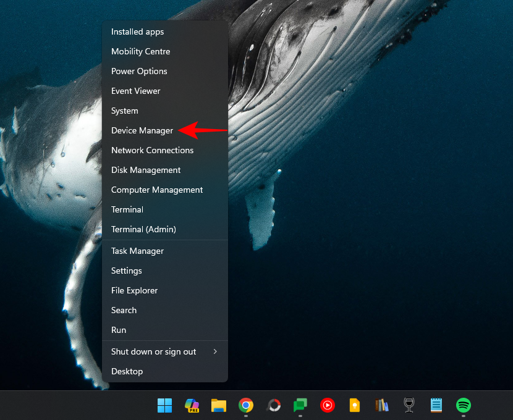This screenshot has height=420, width=513.
Task: Open the Run dialog
Action: coord(118,330)
